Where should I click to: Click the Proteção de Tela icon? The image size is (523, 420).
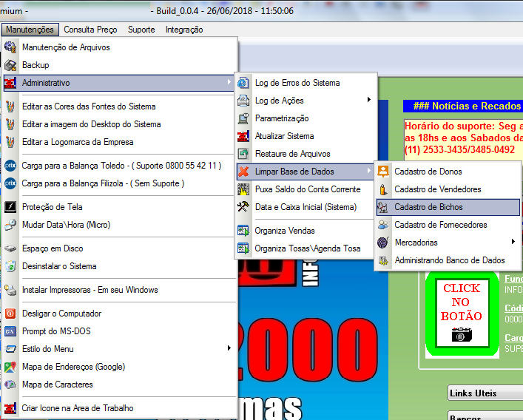[10, 207]
